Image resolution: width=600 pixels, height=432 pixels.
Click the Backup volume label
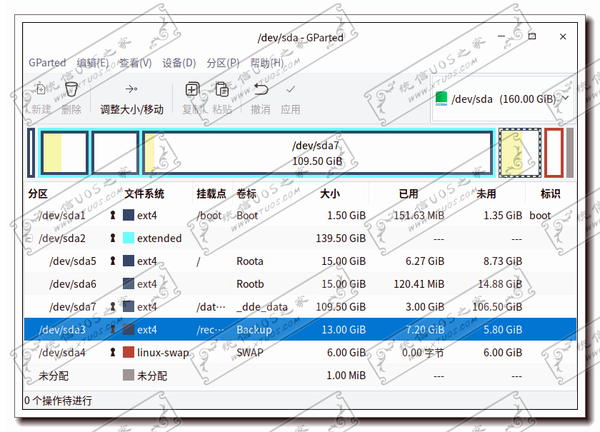coord(254,330)
